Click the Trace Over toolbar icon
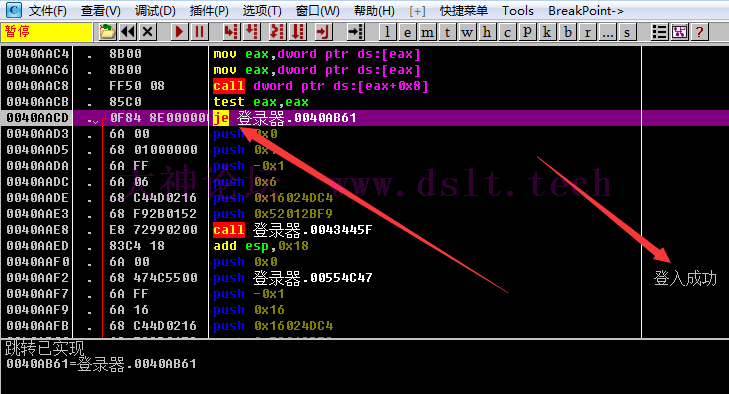 point(298,32)
